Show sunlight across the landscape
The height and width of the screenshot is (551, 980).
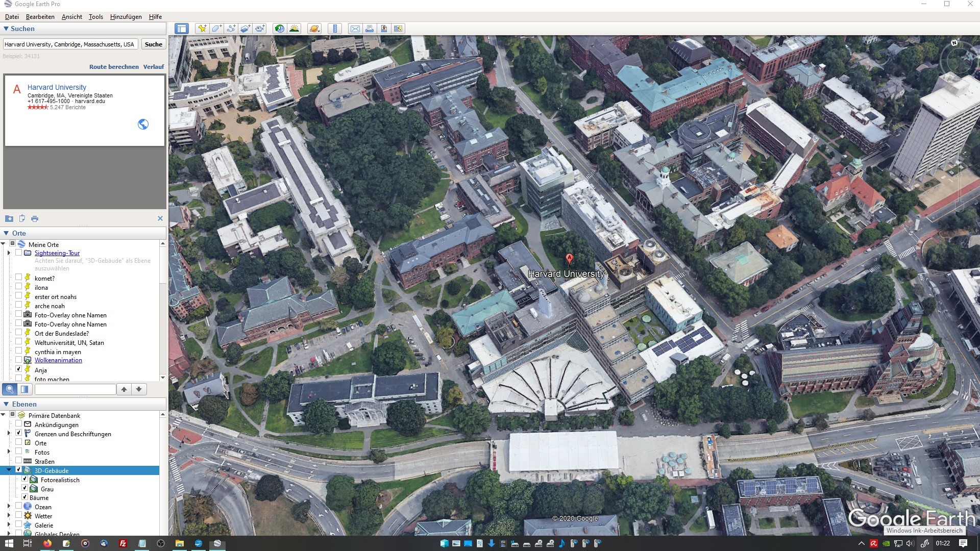click(x=294, y=29)
